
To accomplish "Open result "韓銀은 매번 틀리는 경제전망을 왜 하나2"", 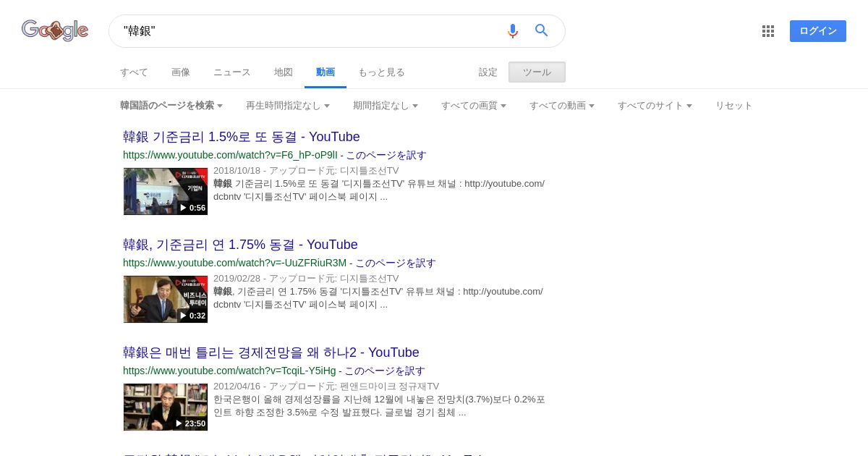I will click(271, 352).
